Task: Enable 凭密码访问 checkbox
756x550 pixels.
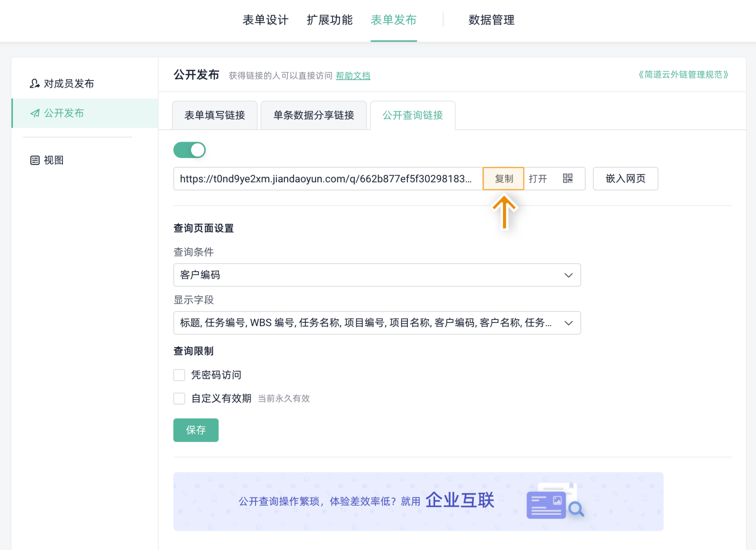Action: 180,375
